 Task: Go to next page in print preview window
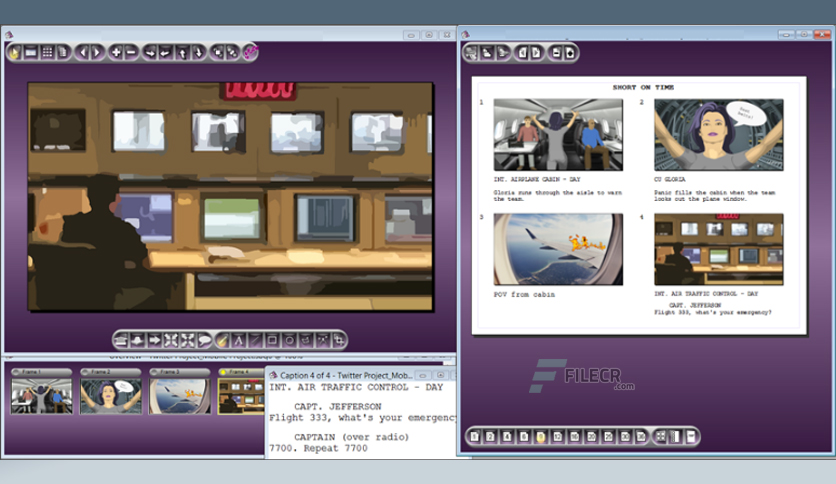(x=536, y=53)
